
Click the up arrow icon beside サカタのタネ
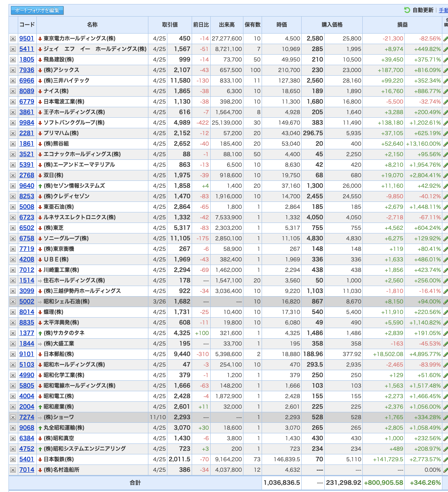pyautogui.click(x=40, y=333)
